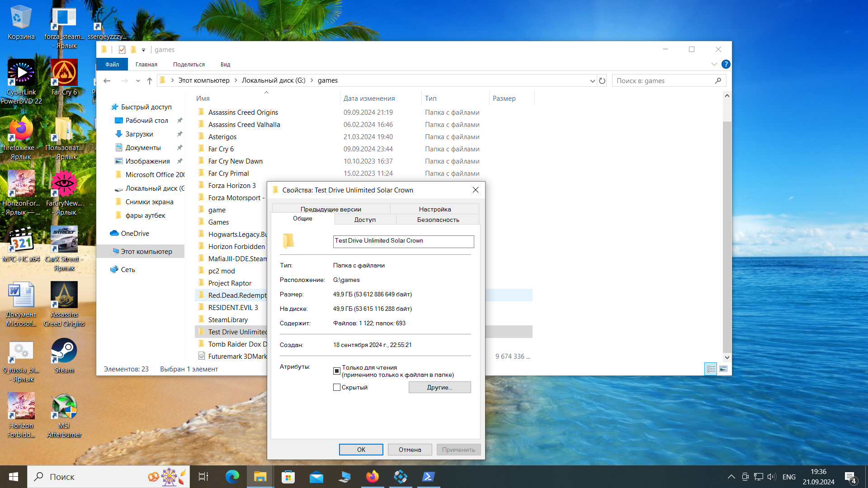
Task: Open Microsoft Edge from the taskbar
Action: coord(232,477)
